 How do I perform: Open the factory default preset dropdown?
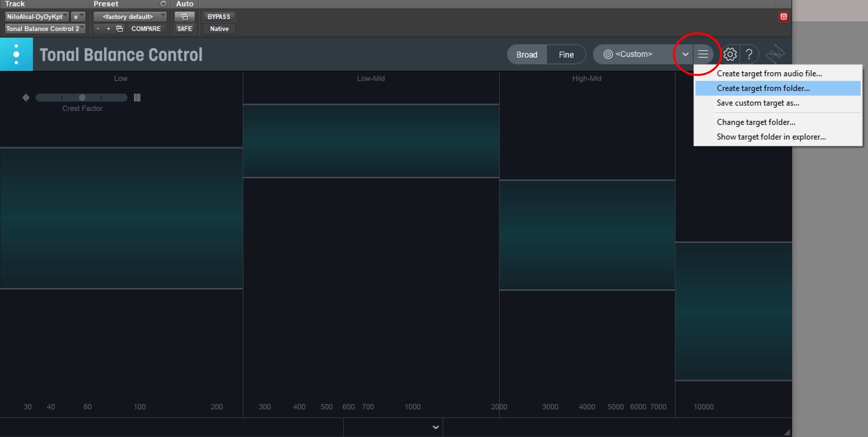pos(130,17)
